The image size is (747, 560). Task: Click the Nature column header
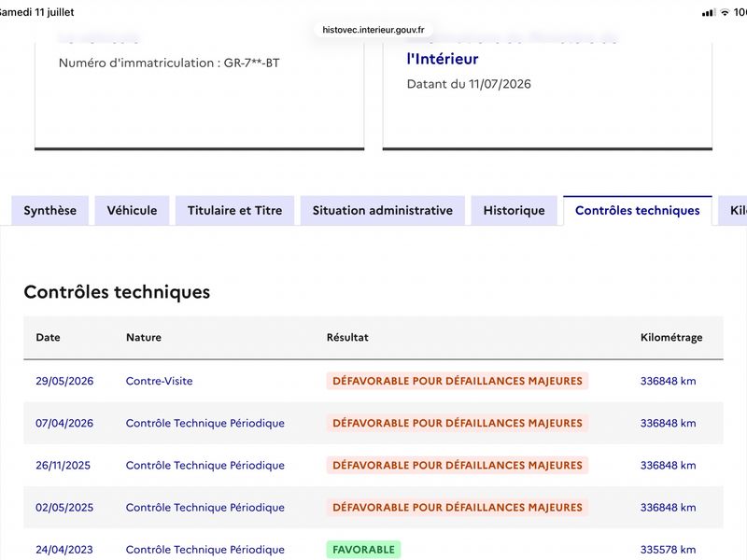point(144,337)
